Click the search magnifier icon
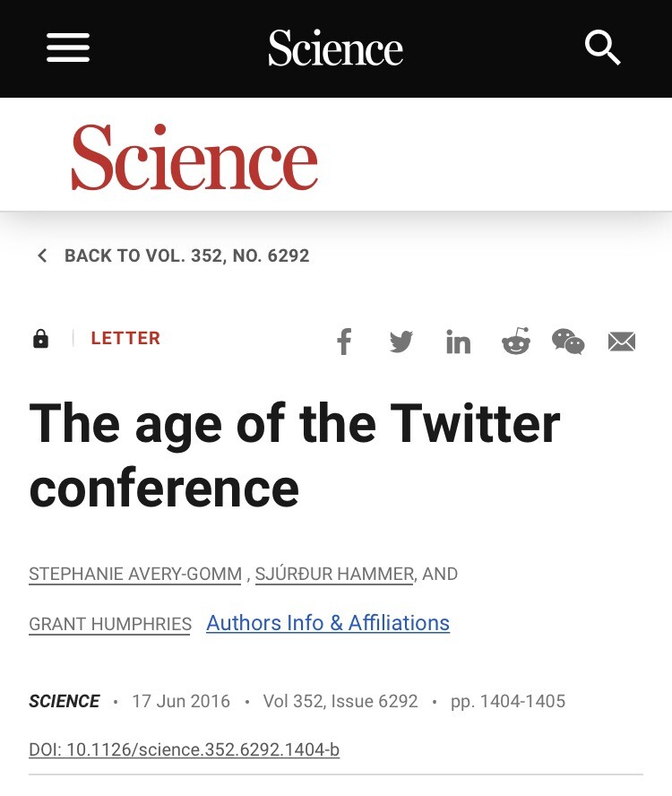Viewport: 672px width, 796px height. [x=603, y=48]
